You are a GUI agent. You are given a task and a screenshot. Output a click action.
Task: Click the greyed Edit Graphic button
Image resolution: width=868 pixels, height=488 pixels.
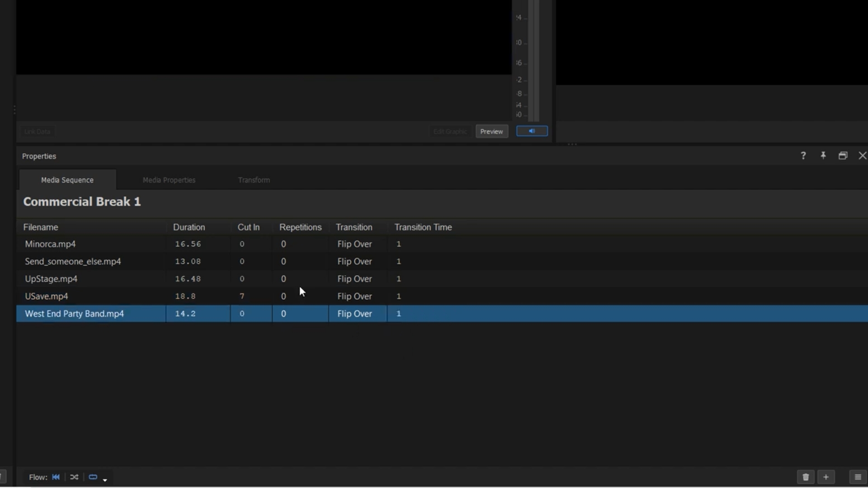[x=450, y=131]
